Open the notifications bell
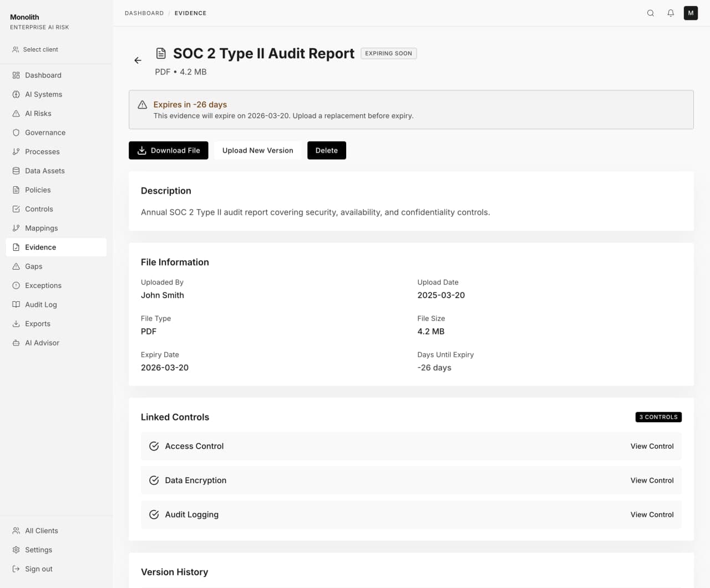The width and height of the screenshot is (710, 588). (670, 13)
